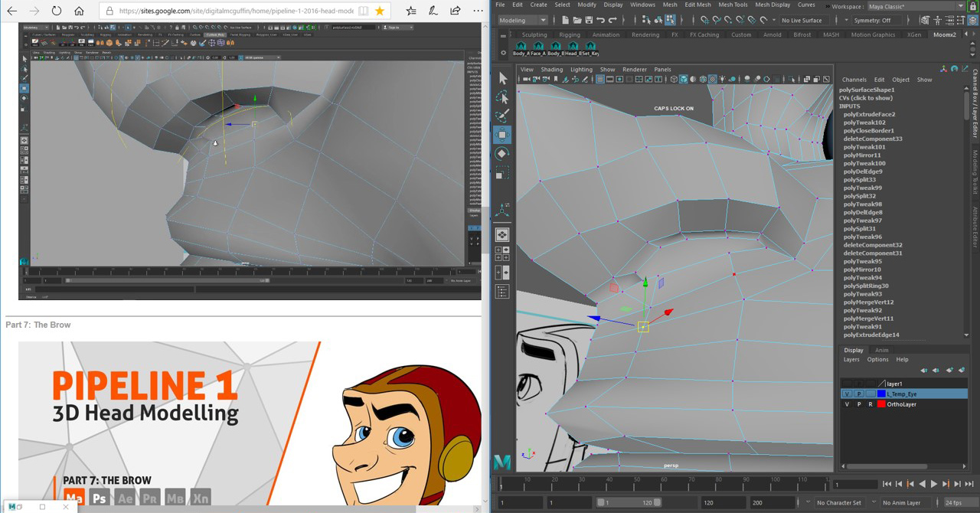Activate the Scale tool in toolbox
980x513 pixels.
(x=502, y=173)
